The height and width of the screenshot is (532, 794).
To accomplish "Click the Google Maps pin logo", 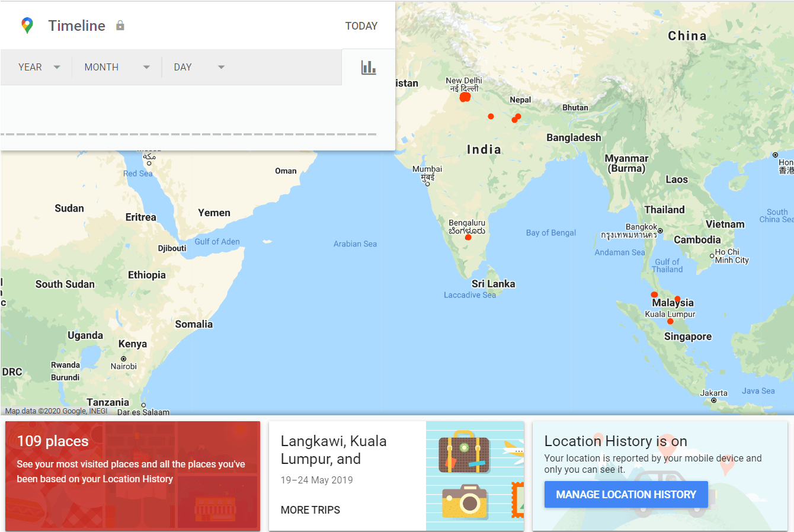I will tap(27, 25).
